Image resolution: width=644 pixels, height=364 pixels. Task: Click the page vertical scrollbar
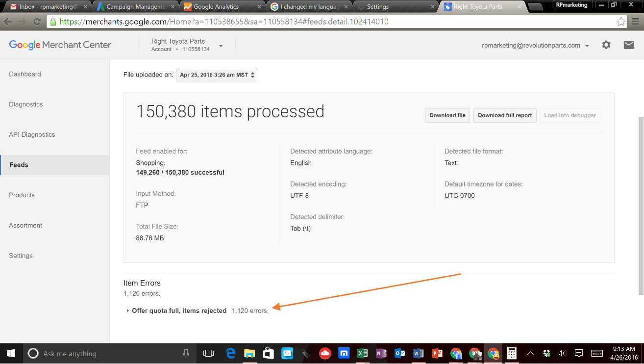[x=641, y=206]
